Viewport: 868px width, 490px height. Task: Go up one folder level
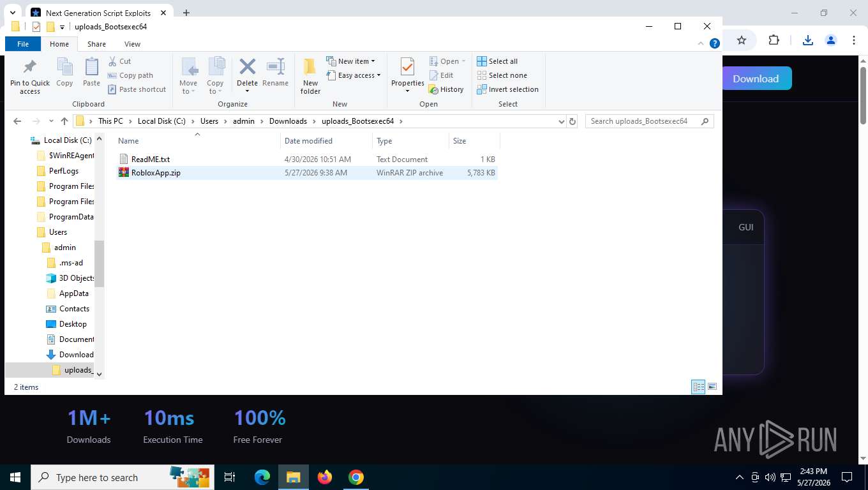(x=64, y=121)
